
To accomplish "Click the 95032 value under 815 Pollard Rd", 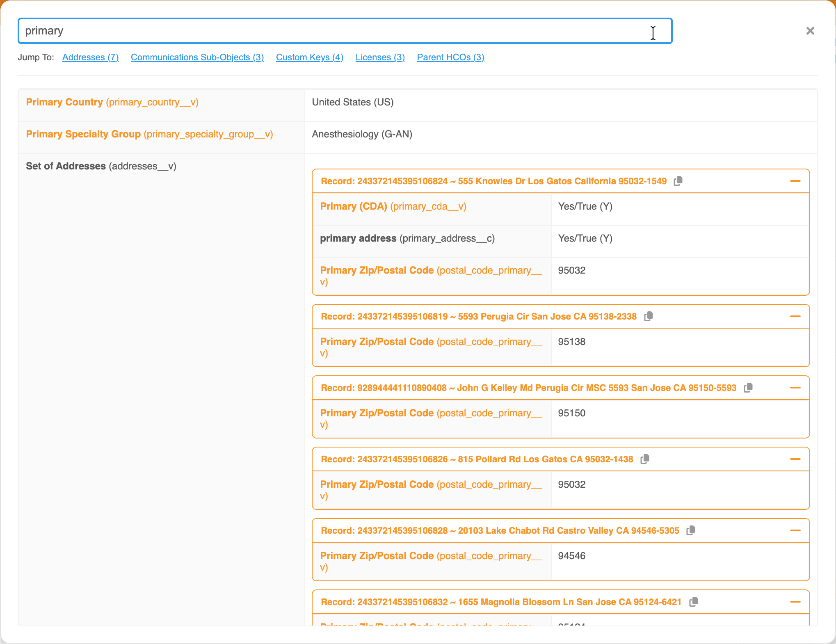I will click(x=572, y=484).
